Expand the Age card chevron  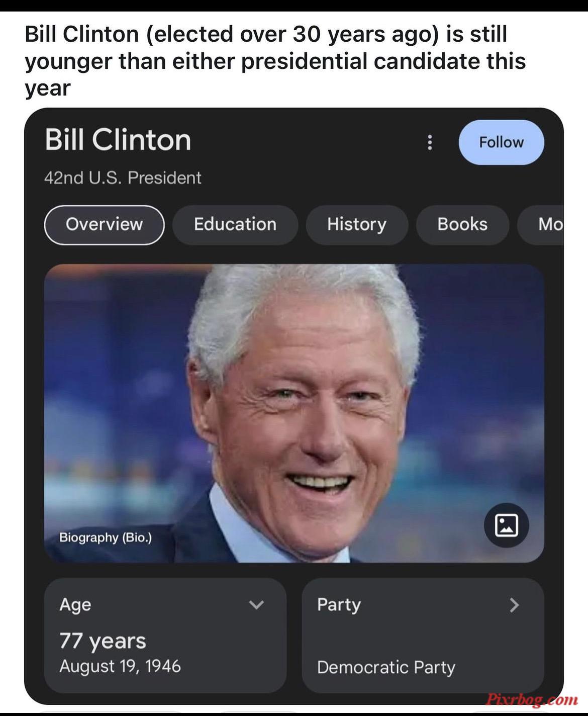256,604
